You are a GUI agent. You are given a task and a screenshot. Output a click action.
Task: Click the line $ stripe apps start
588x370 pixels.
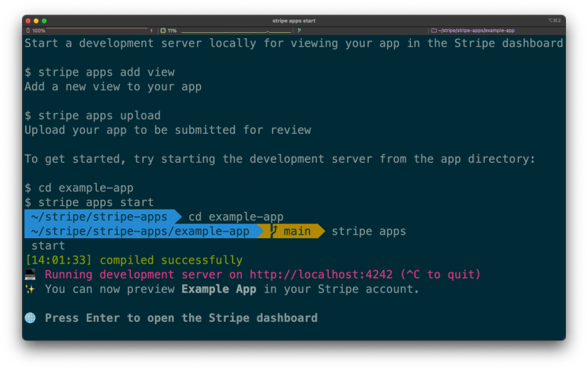90,203
